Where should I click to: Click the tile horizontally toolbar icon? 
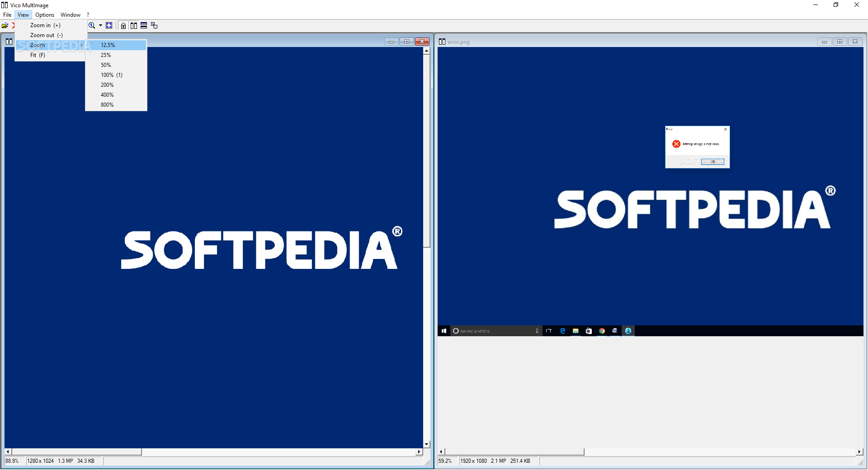144,25
